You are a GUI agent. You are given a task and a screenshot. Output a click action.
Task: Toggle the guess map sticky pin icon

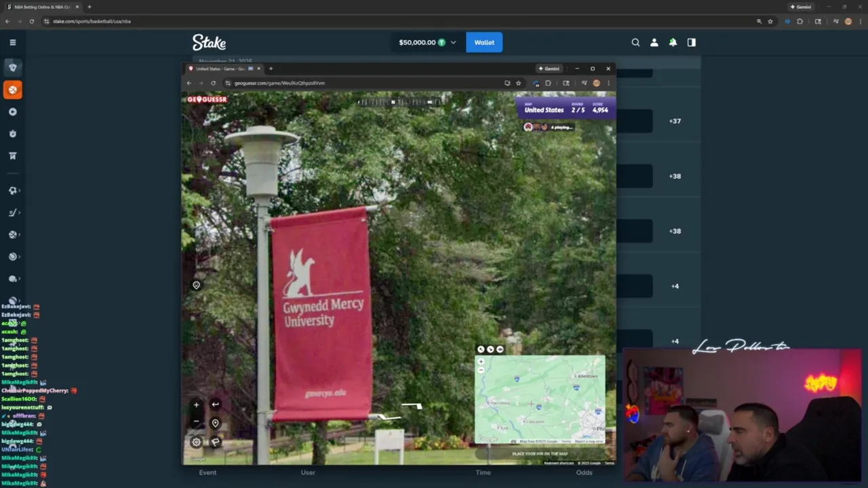tap(500, 350)
